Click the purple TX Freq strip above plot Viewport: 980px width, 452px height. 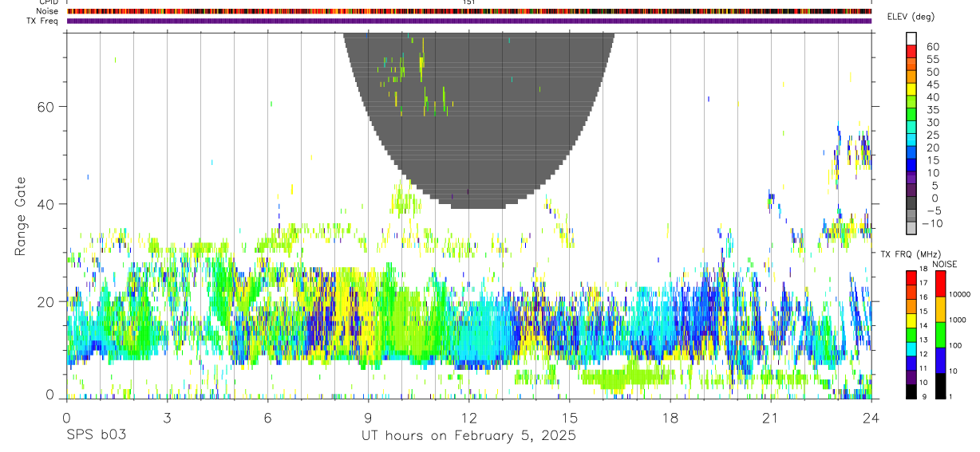coord(468,21)
